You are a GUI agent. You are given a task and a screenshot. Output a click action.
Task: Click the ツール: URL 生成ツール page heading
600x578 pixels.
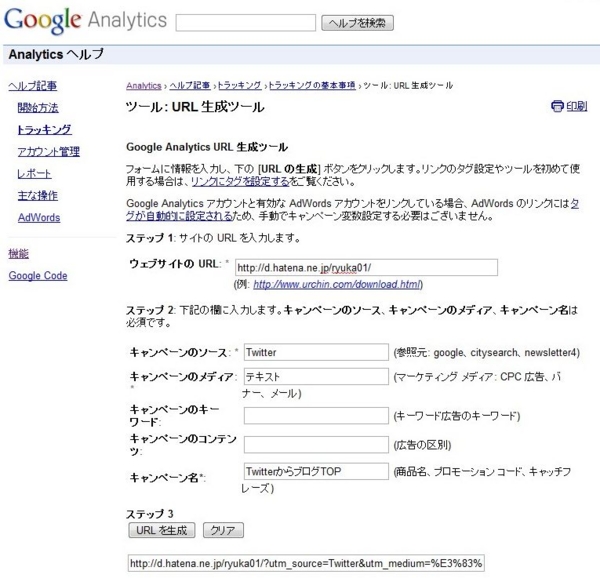coord(195,107)
